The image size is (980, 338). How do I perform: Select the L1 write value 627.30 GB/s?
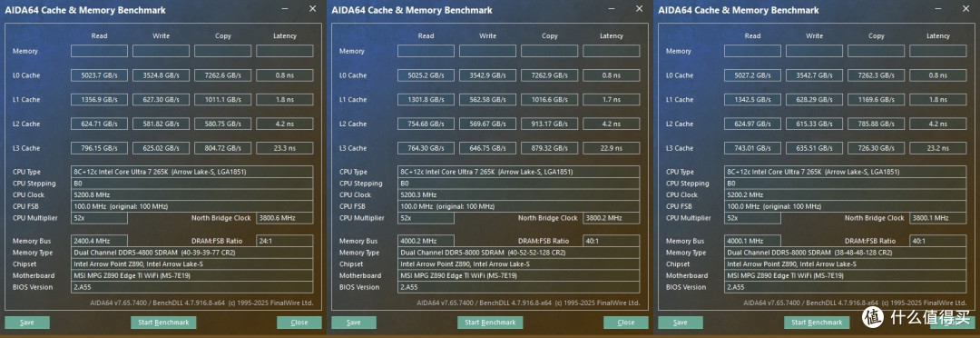pos(161,100)
